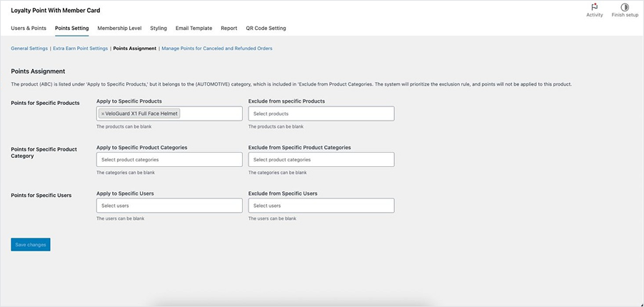The height and width of the screenshot is (307, 644).
Task: Open QR Code Setting tab
Action: point(266,29)
